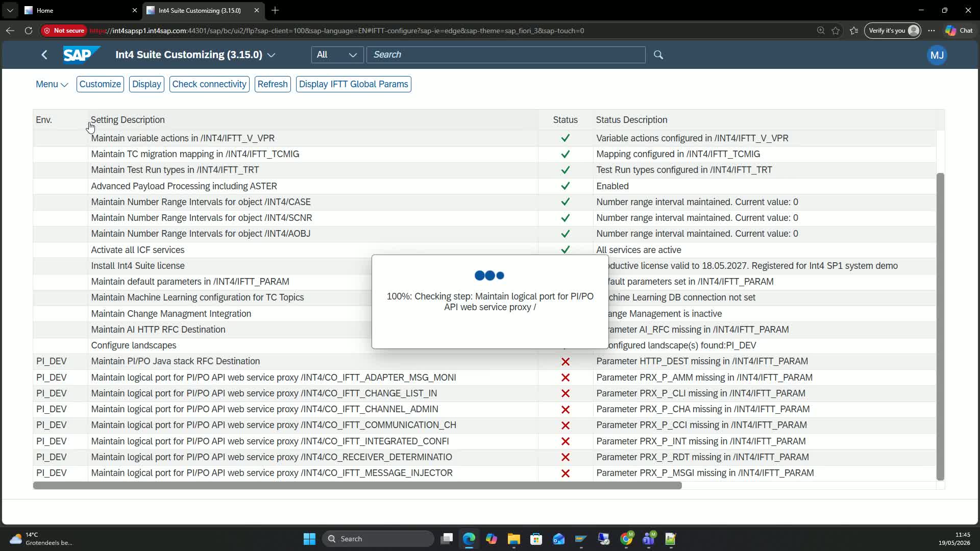980x551 pixels.
Task: Open Outlook from the taskbar
Action: click(x=558, y=539)
